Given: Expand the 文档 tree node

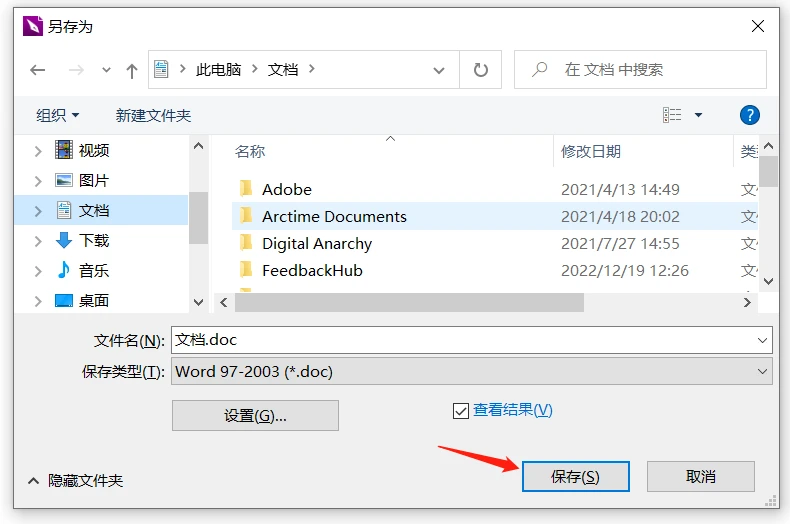Looking at the screenshot, I should pyautogui.click(x=38, y=211).
